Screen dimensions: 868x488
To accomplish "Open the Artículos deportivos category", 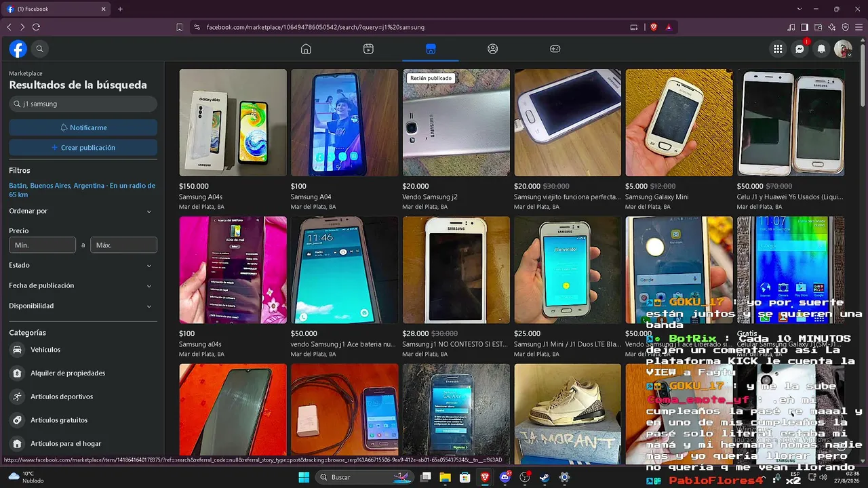I will 83,396.
